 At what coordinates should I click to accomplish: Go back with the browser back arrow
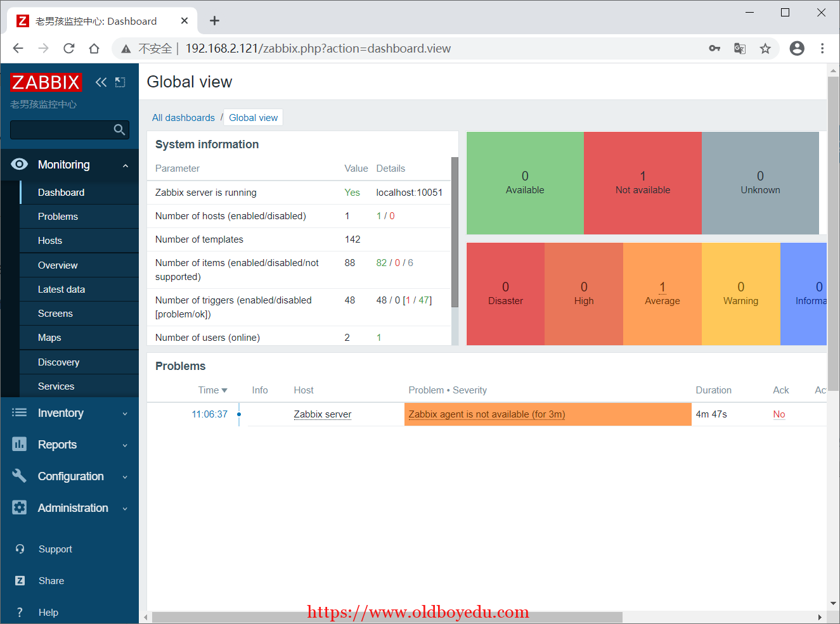pyautogui.click(x=18, y=49)
